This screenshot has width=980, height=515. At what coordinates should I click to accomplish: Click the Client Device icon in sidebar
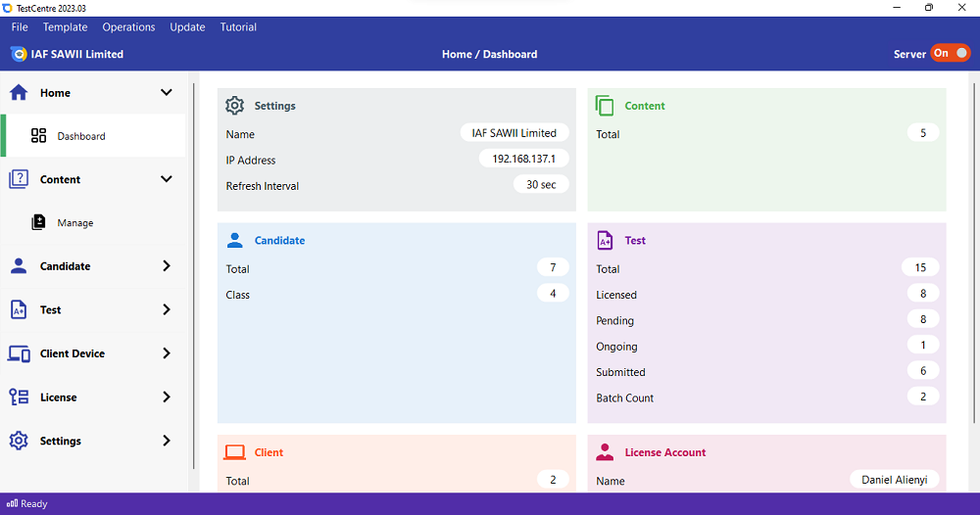coord(19,353)
